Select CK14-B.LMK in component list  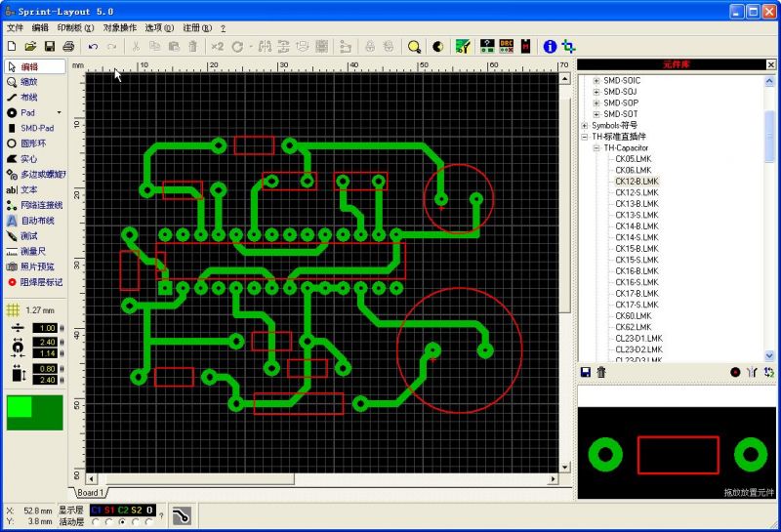[x=637, y=226]
